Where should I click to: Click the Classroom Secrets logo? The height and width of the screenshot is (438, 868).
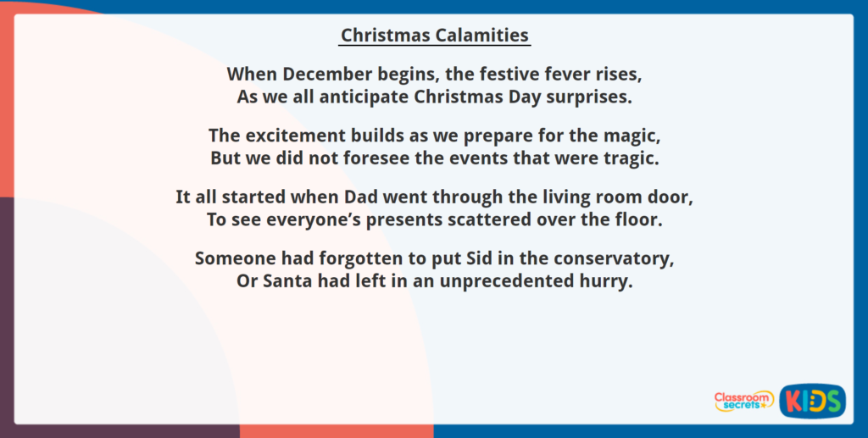click(x=743, y=401)
